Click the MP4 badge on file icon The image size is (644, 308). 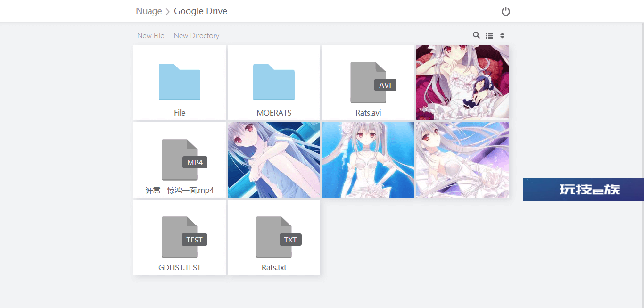pos(195,162)
